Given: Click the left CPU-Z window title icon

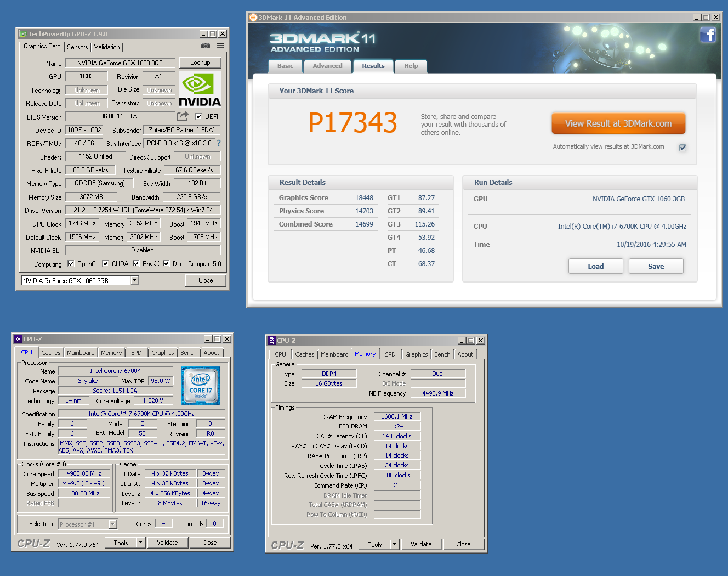Looking at the screenshot, I should coord(18,339).
